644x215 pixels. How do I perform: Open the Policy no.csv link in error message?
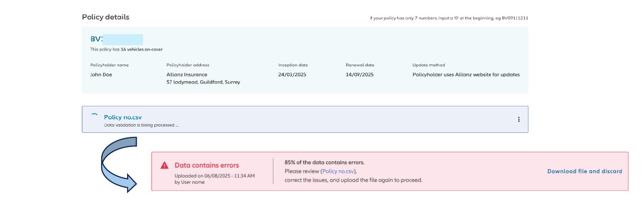pos(338,171)
